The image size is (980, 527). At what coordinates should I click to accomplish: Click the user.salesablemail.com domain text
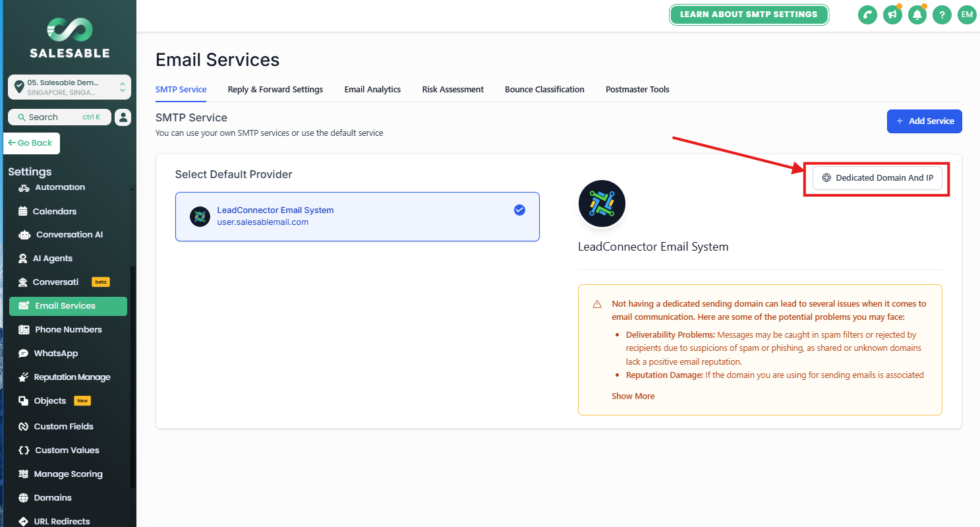pos(263,222)
